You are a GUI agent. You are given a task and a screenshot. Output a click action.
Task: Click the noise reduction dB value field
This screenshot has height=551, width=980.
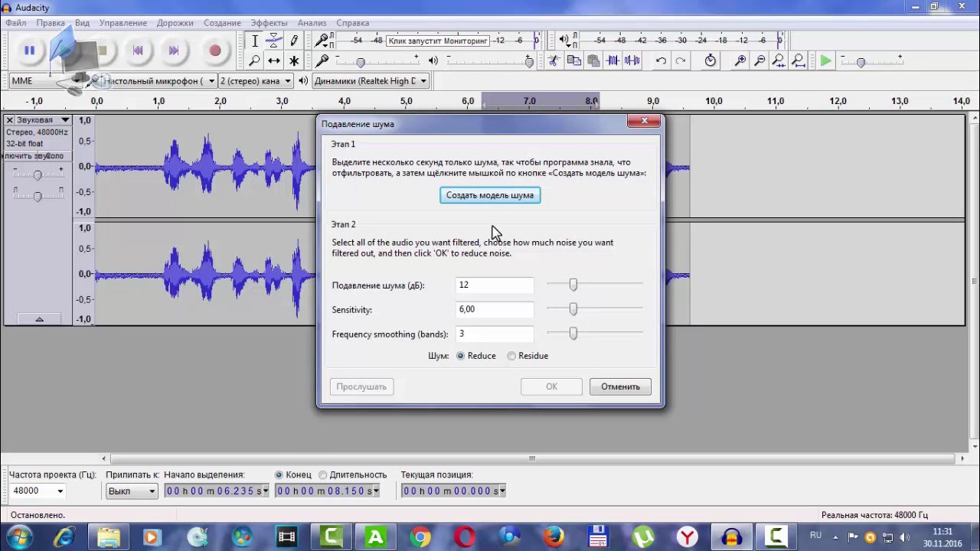(x=495, y=285)
